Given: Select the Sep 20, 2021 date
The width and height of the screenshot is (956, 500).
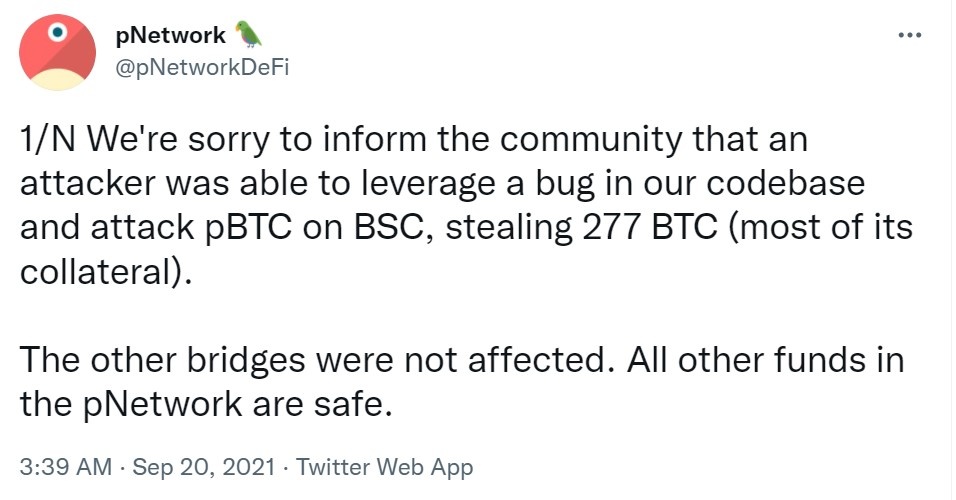Looking at the screenshot, I should point(208,466).
